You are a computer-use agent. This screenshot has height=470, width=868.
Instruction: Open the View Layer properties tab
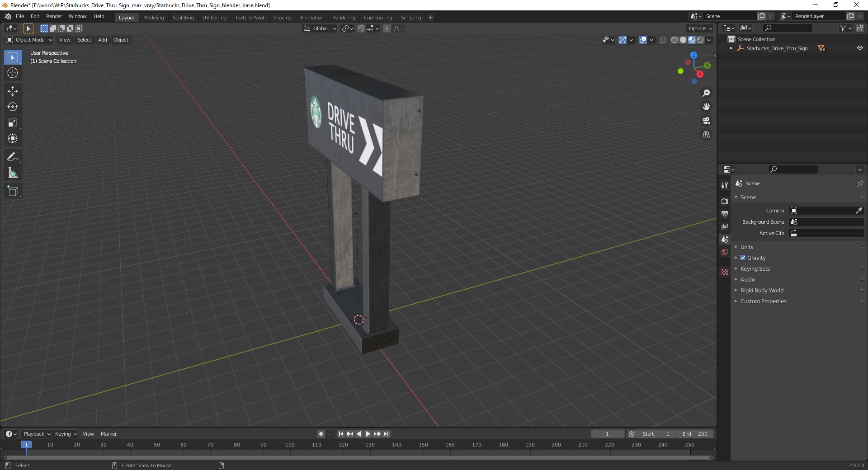pos(725,227)
